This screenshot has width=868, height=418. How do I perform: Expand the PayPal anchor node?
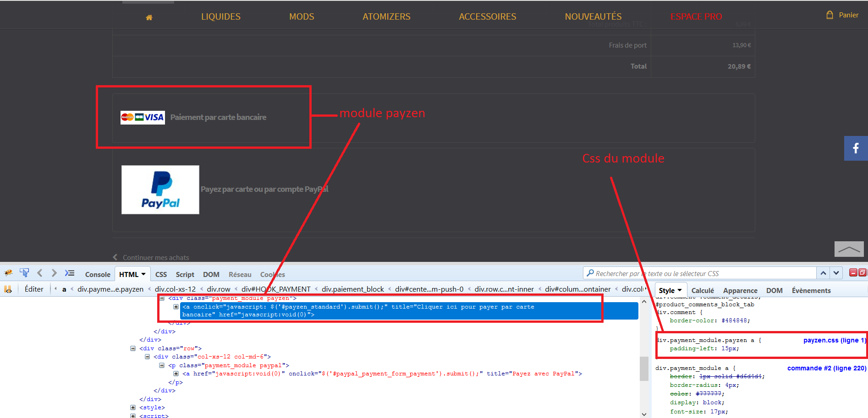tap(176, 374)
